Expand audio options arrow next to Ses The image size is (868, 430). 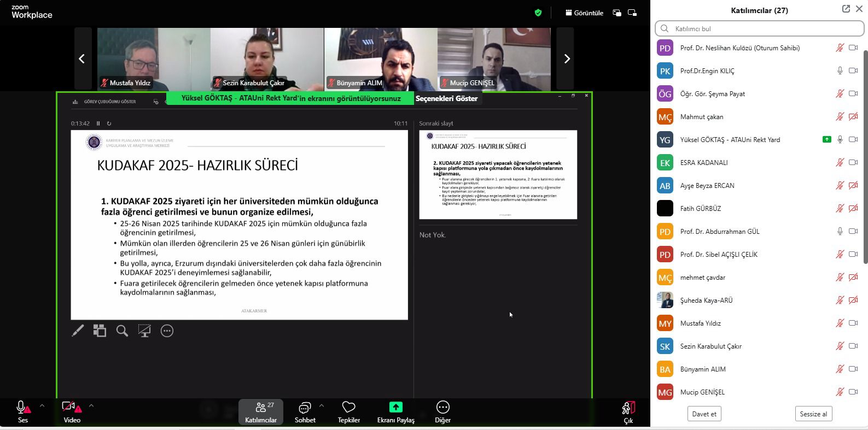click(42, 406)
